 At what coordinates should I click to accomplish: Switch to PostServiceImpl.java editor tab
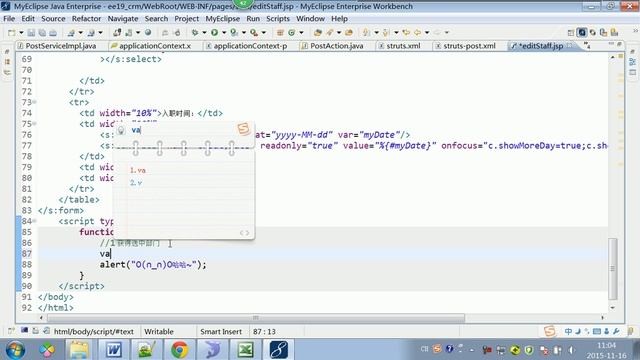coord(60,46)
